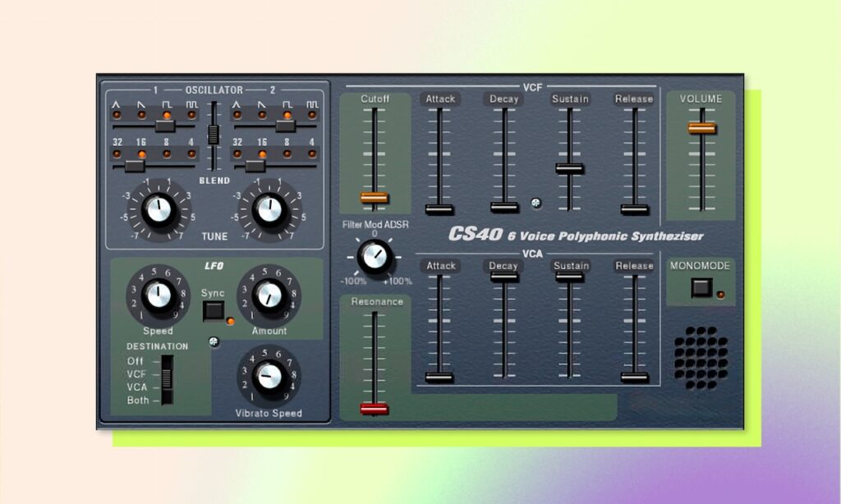This screenshot has height=504, width=841.
Task: Select Oscillator 2 triangle waveform LED
Action: [x=237, y=115]
